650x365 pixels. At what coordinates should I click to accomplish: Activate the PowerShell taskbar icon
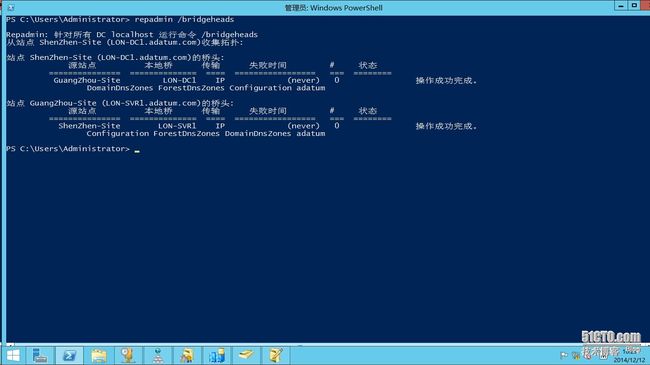pyautogui.click(x=69, y=355)
